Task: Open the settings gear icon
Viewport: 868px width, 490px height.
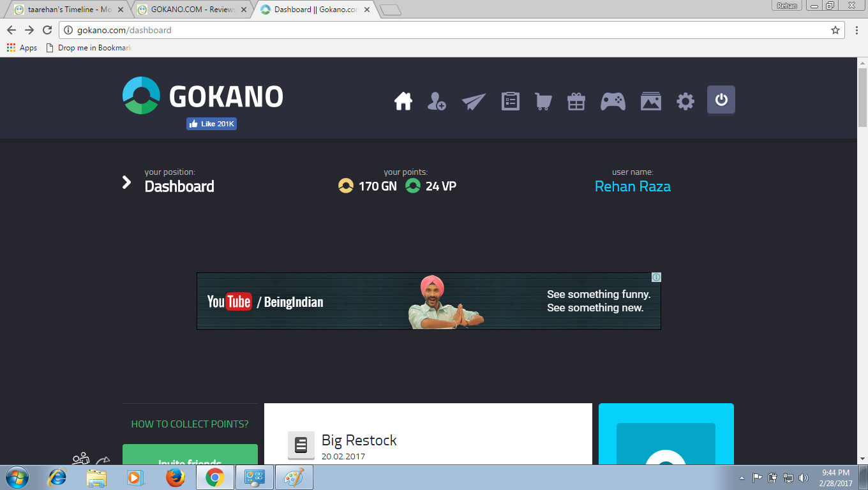Action: coord(685,101)
